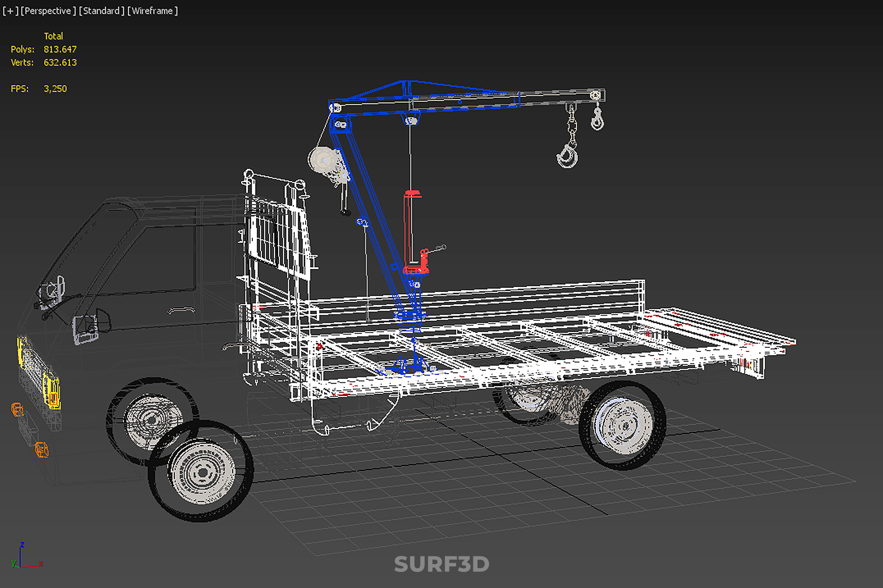Viewport: 883px width, 588px height.
Task: Click the Verts count statistic value
Action: [60, 62]
